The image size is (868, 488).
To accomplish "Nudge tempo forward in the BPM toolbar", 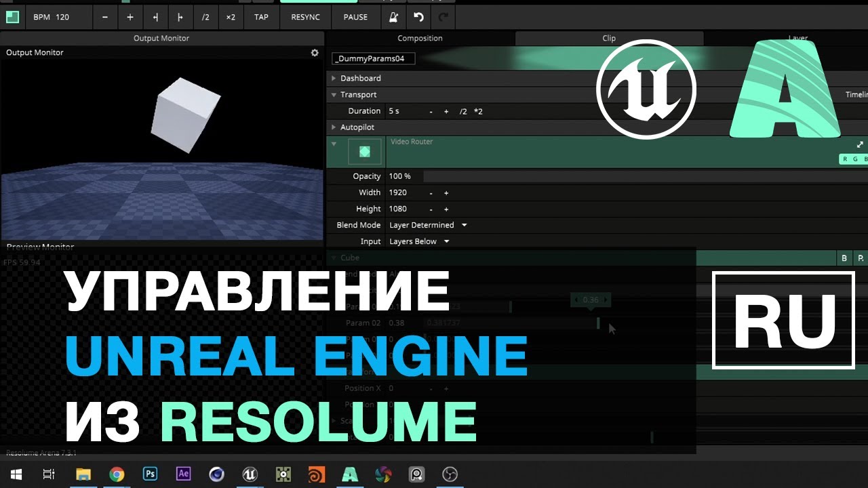I will point(180,17).
